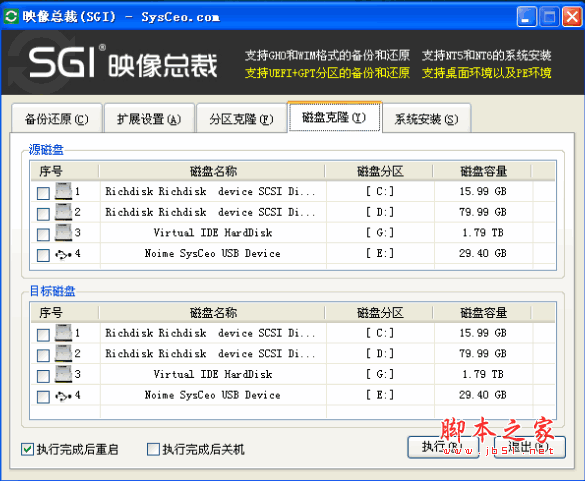This screenshot has width=585, height=481.
Task: Click source capacity 1.79 TB
Action: tap(483, 232)
